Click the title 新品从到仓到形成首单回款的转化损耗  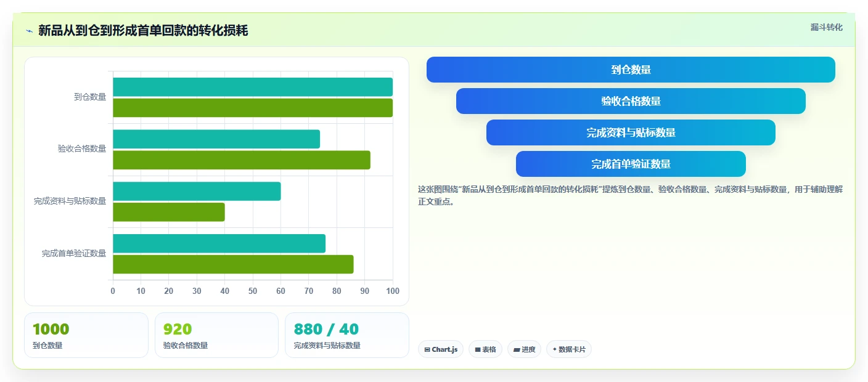[x=143, y=30]
